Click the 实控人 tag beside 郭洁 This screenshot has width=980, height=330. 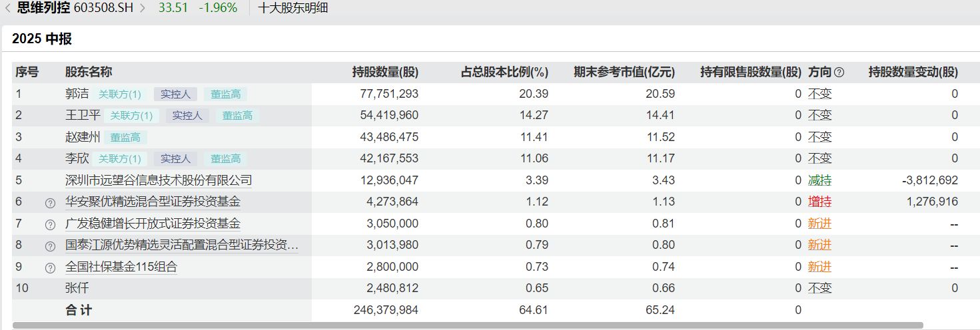tap(176, 94)
